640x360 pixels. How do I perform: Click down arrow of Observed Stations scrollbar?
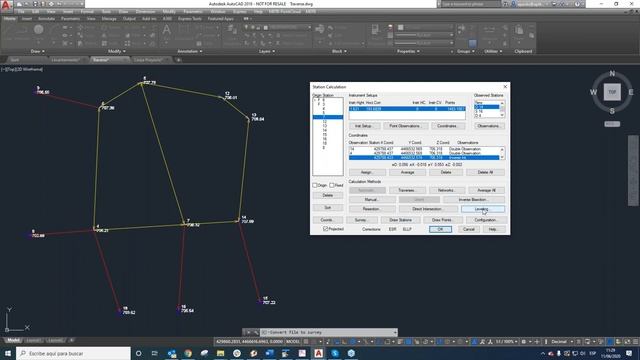click(x=502, y=116)
